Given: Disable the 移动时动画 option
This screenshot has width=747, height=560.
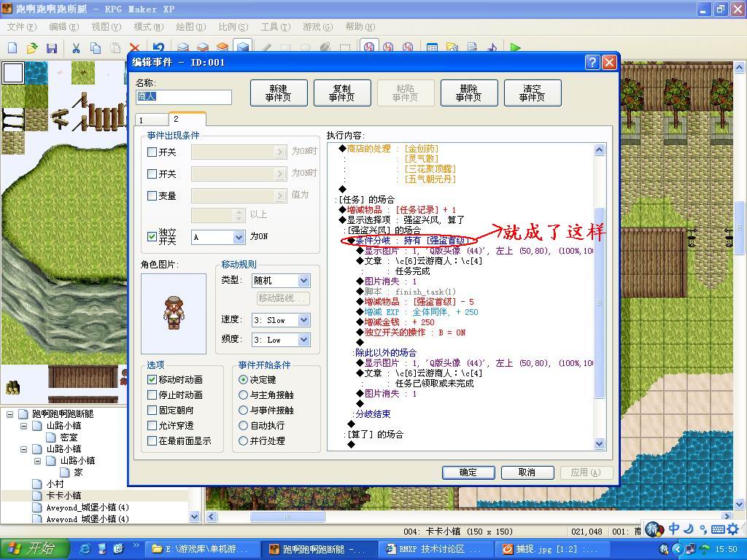Looking at the screenshot, I should (152, 379).
